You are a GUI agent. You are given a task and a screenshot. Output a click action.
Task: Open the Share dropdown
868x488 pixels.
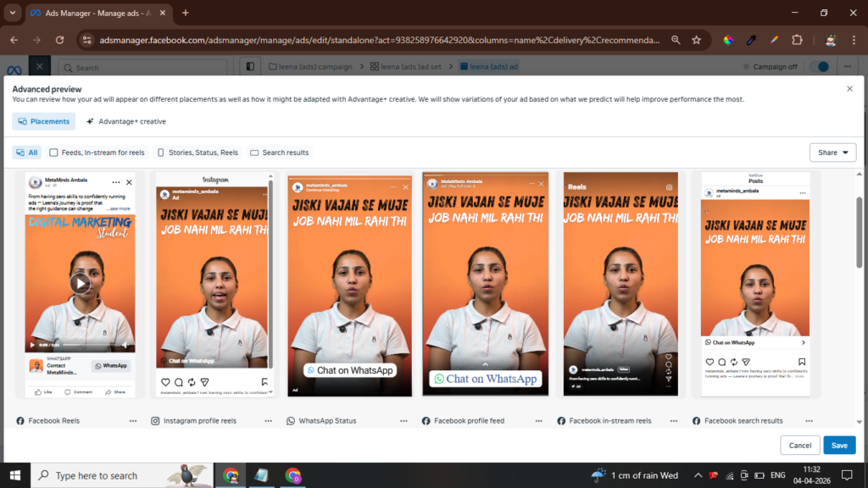(x=832, y=152)
